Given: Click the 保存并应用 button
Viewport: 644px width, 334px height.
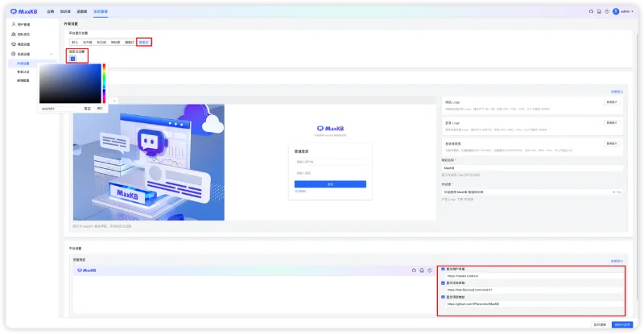Looking at the screenshot, I should click(622, 324).
